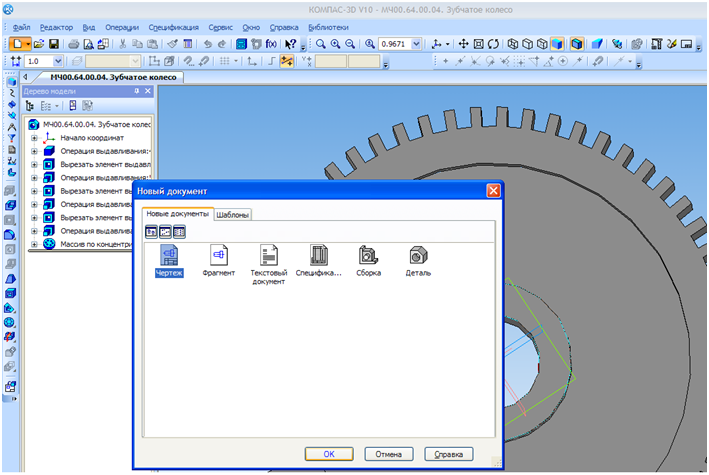Select the МЧ00.64.00.04. Зубчатое колесо root tree item
This screenshot has width=709, height=475.
pos(97,124)
